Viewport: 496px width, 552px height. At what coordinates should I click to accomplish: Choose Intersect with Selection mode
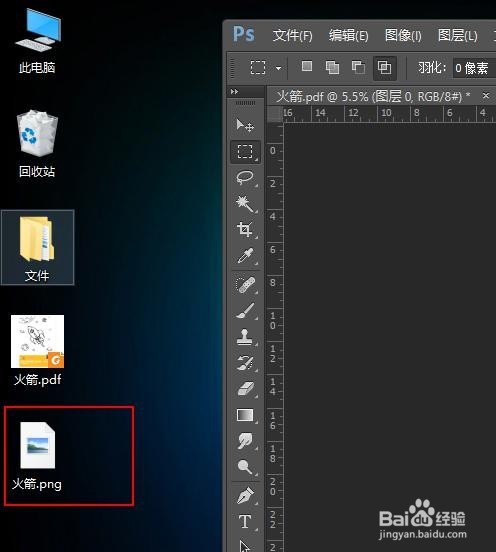click(384, 67)
